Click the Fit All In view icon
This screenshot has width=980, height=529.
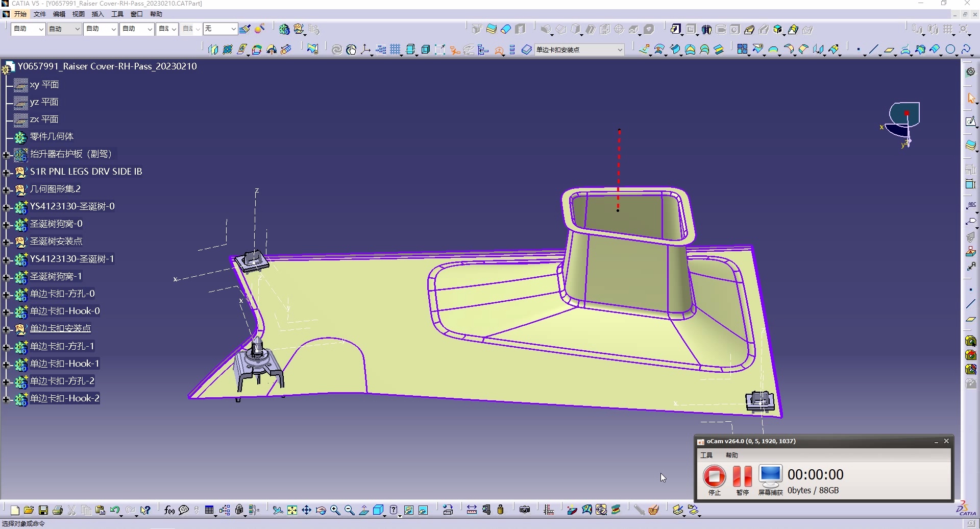point(292,510)
